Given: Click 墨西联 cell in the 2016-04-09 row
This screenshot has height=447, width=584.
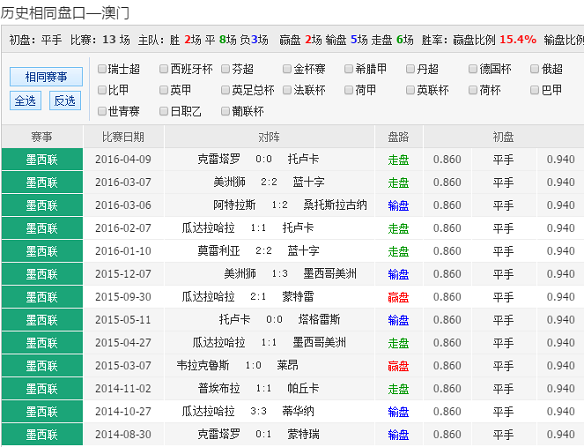Looking at the screenshot, I should coord(42,159).
